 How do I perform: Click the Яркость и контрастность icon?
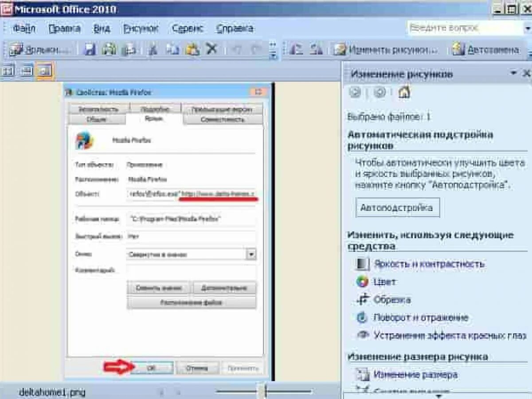click(x=363, y=264)
